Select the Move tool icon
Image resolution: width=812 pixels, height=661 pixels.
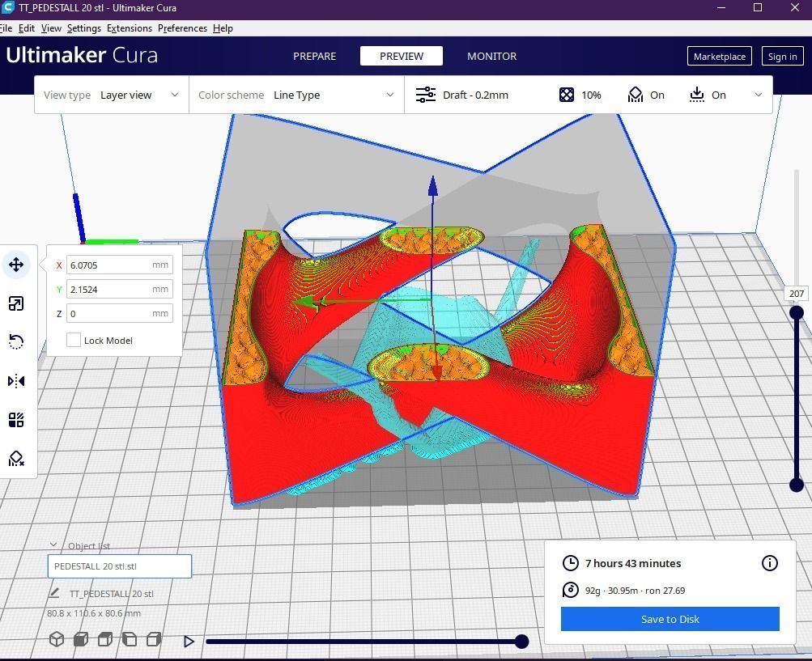click(x=16, y=265)
